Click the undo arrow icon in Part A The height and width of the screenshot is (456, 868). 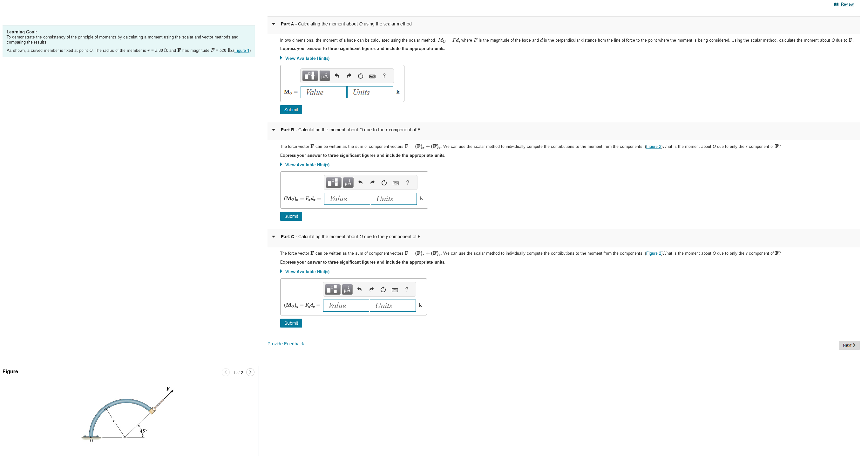click(337, 76)
